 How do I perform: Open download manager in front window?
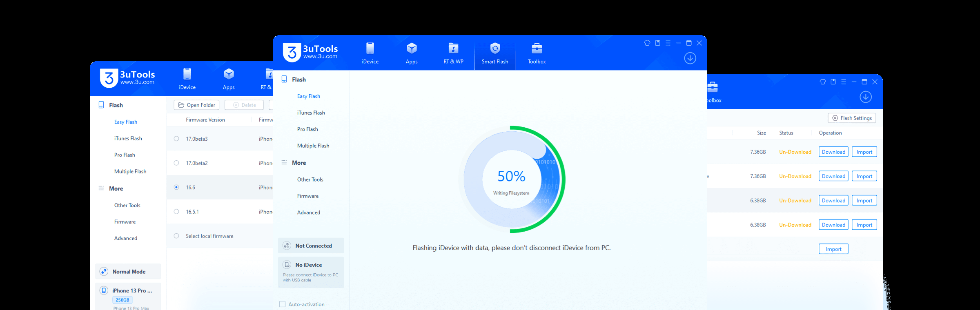[690, 58]
